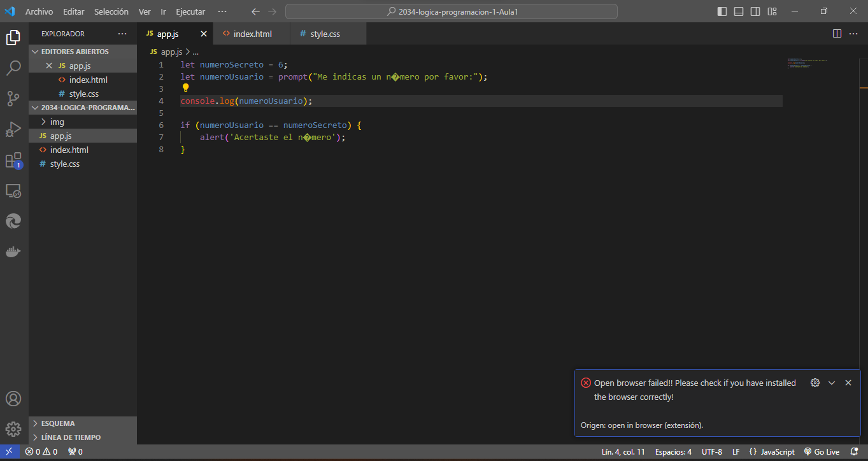Screen dimensions: 868x461
Task: Open the Manage gear in activity bar
Action: pyautogui.click(x=13, y=429)
